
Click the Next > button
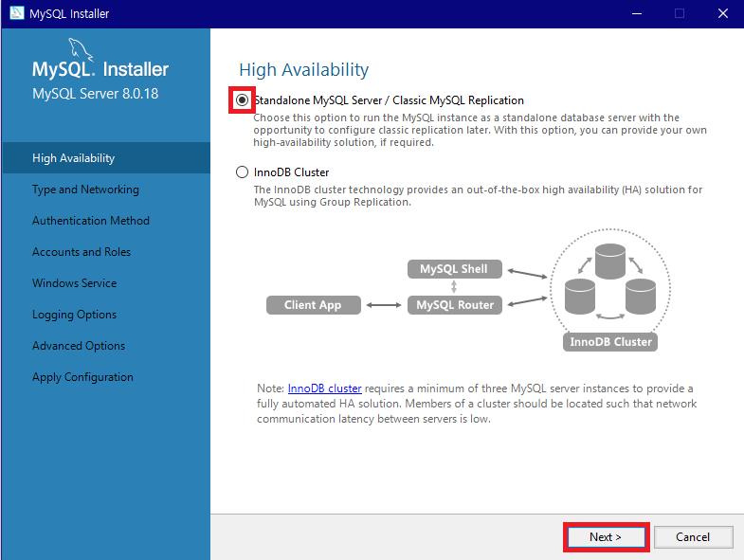click(606, 537)
